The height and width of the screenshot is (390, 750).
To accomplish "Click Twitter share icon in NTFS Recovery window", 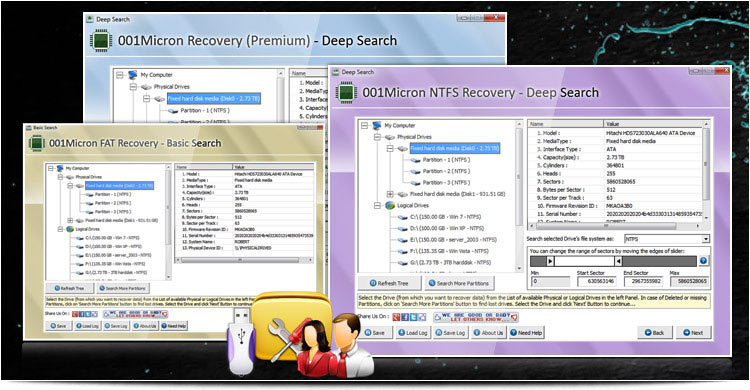I will click(414, 317).
